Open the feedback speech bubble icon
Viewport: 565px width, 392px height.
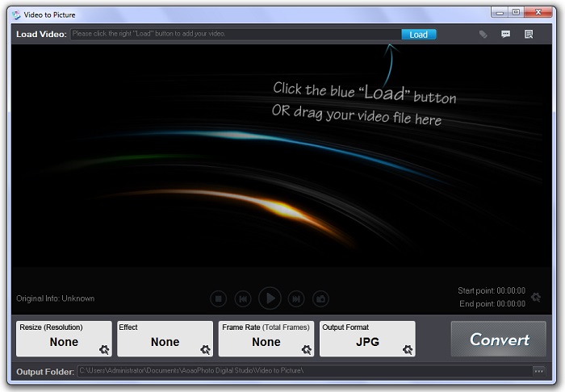[505, 34]
